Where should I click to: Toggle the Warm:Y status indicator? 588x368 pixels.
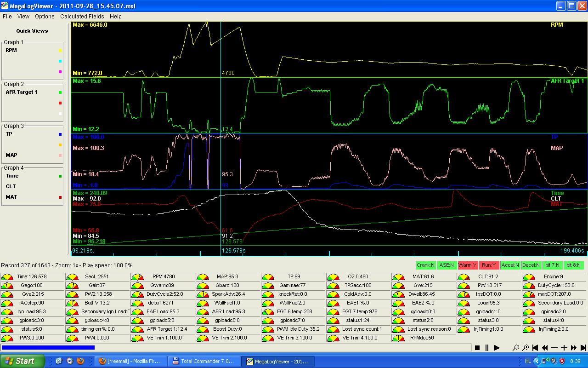pos(467,265)
